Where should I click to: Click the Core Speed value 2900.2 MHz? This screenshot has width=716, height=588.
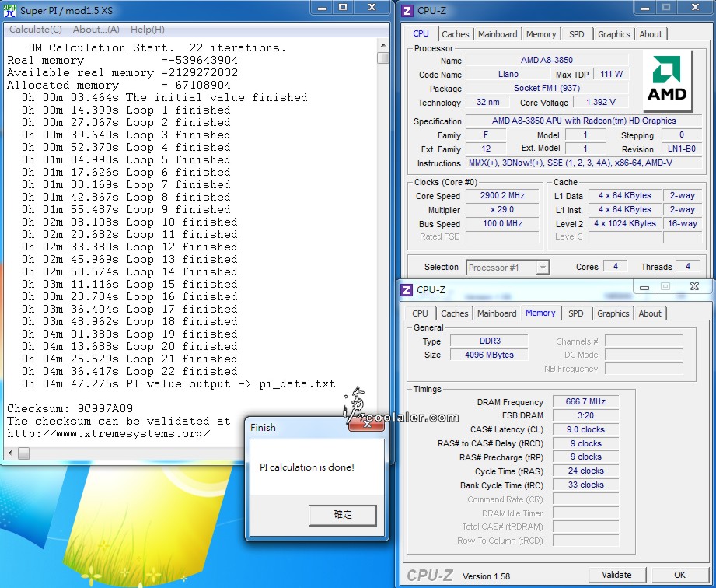[502, 195]
